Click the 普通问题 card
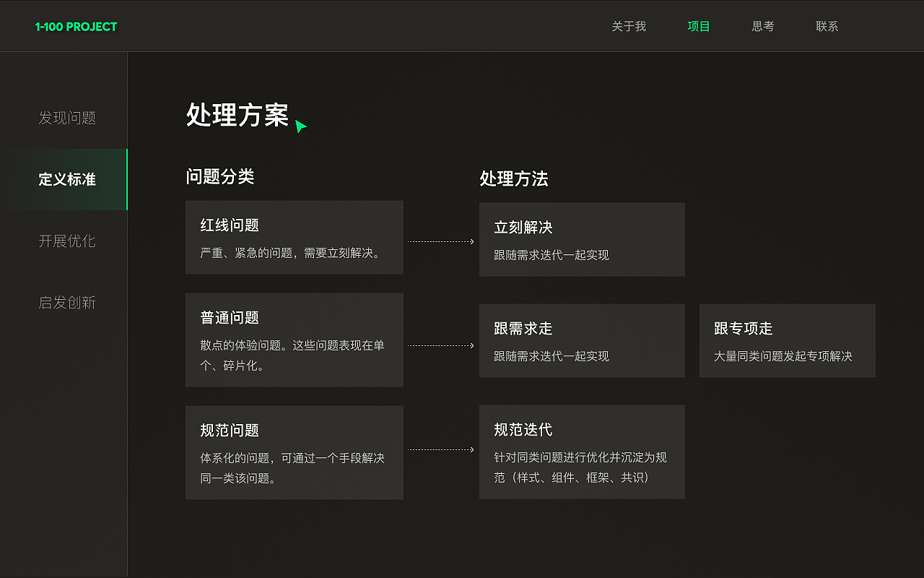The height and width of the screenshot is (578, 924). [295, 340]
